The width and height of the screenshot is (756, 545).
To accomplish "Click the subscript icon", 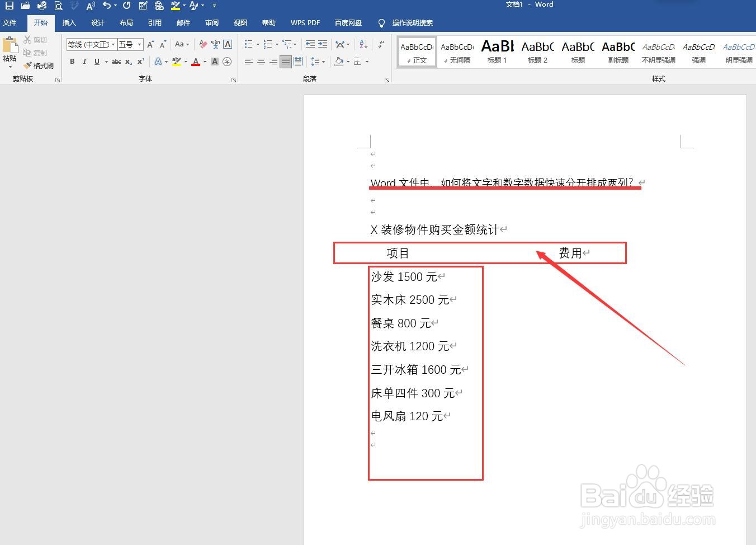I will pos(128,62).
